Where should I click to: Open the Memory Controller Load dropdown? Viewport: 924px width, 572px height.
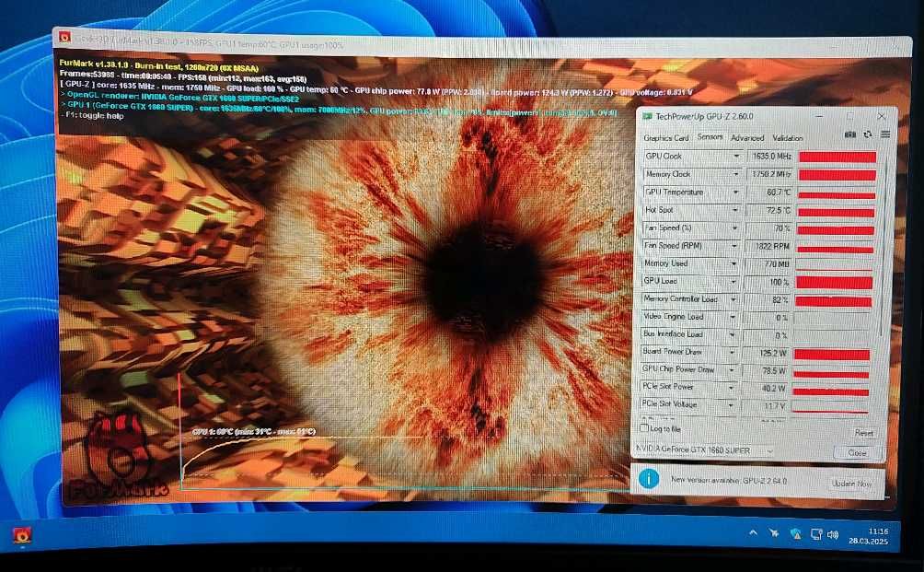coord(733,299)
